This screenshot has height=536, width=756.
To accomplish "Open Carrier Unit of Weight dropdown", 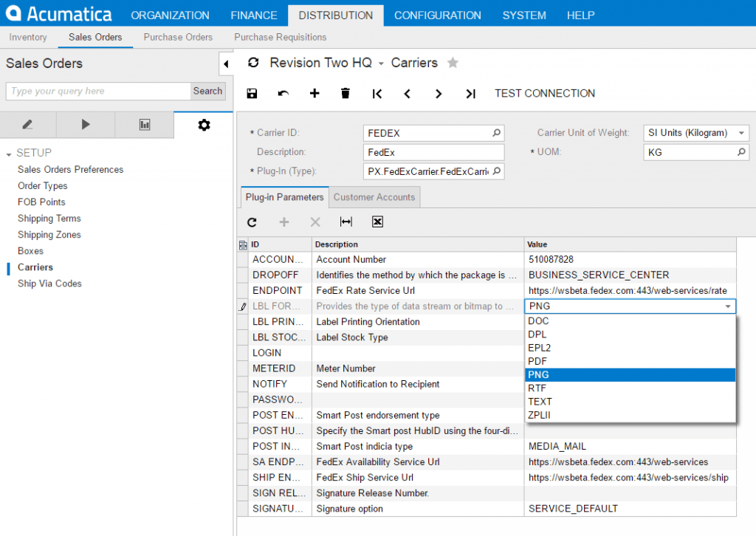I will (741, 133).
